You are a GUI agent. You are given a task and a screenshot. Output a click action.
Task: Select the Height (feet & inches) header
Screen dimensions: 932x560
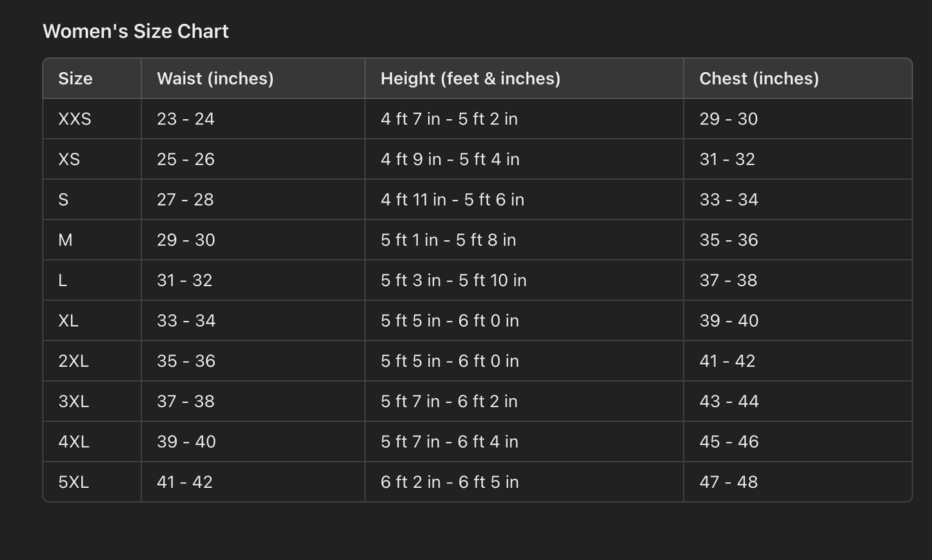470,79
